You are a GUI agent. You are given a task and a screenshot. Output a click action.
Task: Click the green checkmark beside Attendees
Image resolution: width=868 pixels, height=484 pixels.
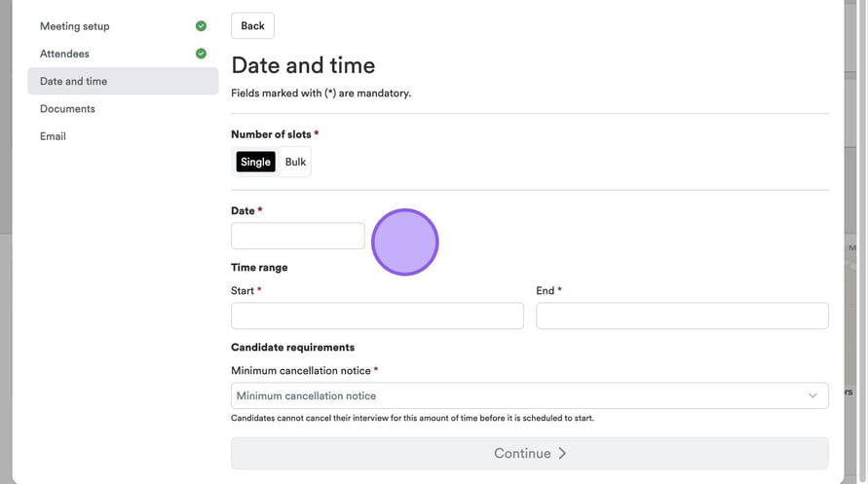201,54
